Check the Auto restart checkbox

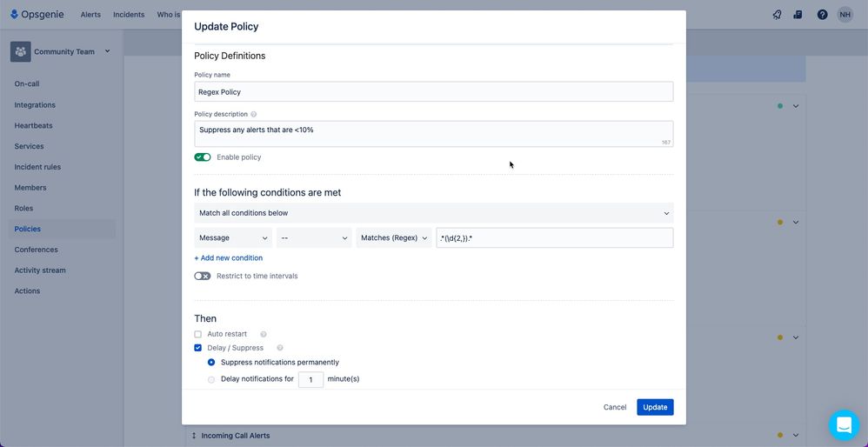coord(197,334)
